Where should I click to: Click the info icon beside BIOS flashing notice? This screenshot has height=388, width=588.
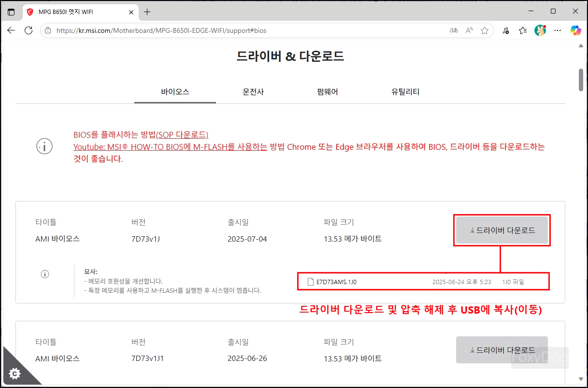tap(44, 146)
